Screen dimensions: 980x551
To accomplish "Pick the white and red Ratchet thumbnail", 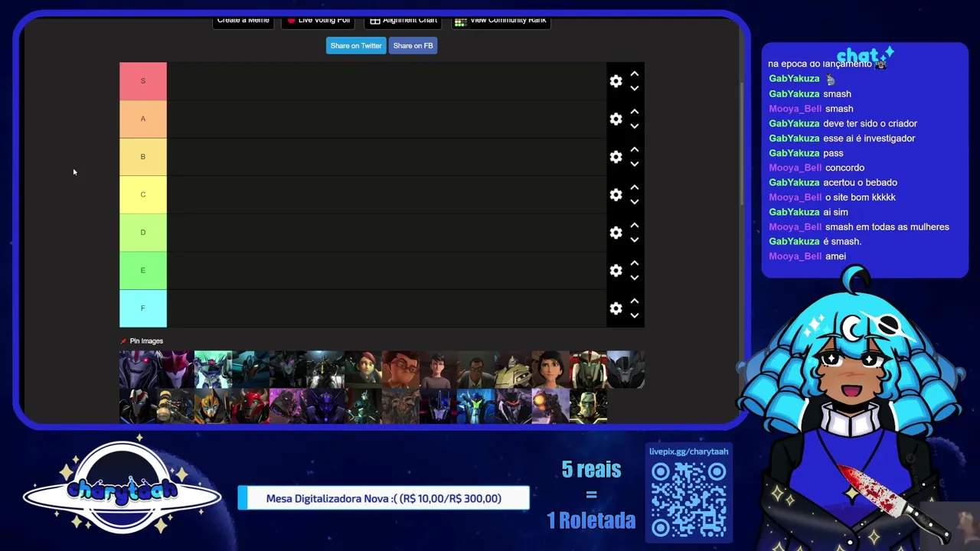I will coord(588,370).
